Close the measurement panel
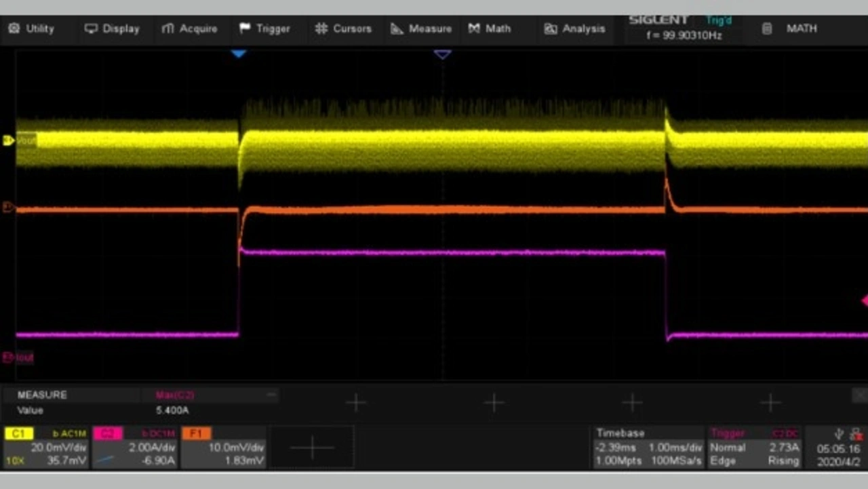This screenshot has width=868, height=489. click(859, 395)
